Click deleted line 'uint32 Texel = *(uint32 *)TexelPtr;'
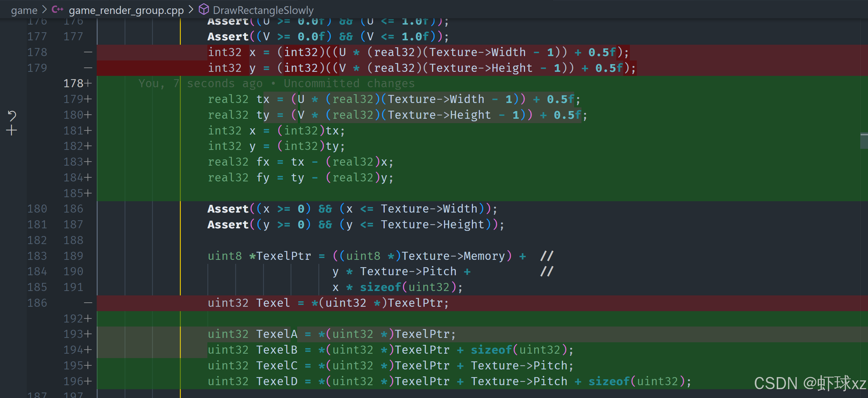 tap(328, 303)
